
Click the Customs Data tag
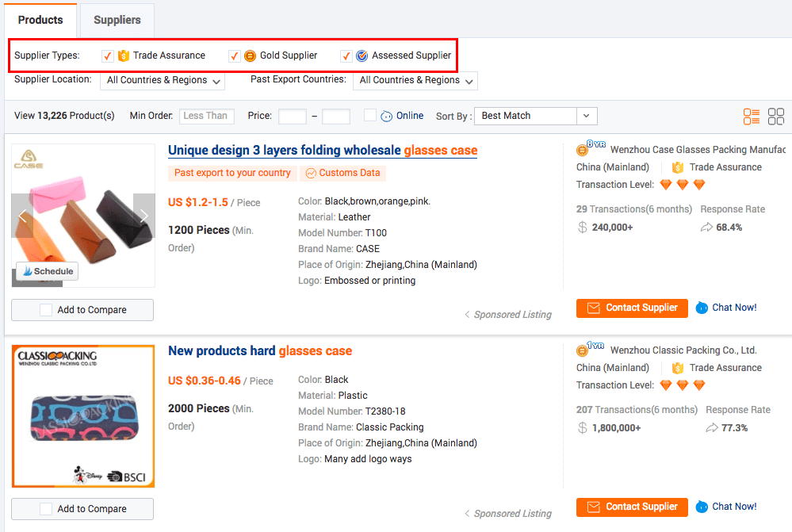coord(343,174)
